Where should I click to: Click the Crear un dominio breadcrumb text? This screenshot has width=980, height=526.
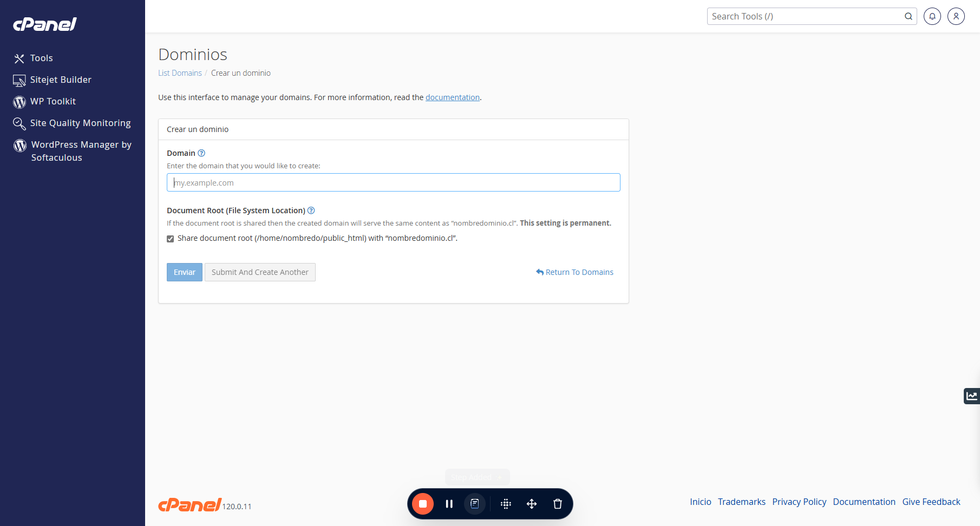tap(241, 73)
